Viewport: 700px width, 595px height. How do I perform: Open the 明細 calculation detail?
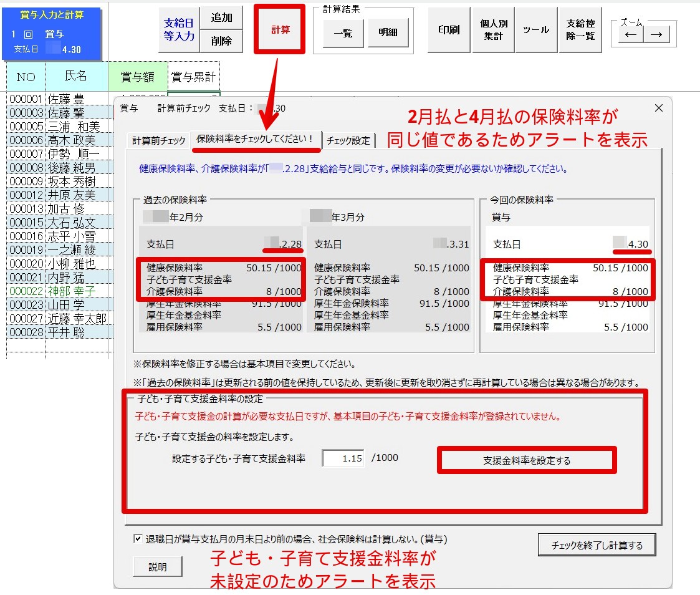pos(388,32)
